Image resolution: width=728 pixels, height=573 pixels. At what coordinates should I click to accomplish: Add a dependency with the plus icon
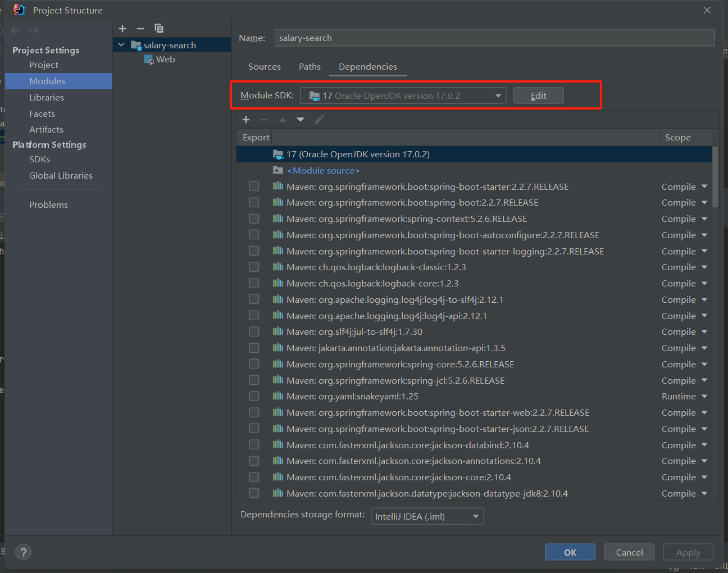pyautogui.click(x=246, y=120)
